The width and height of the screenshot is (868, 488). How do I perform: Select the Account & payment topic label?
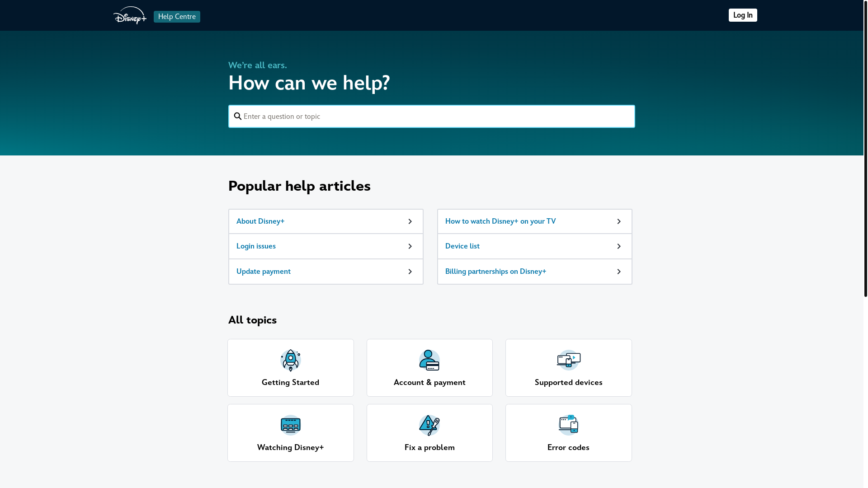click(429, 383)
